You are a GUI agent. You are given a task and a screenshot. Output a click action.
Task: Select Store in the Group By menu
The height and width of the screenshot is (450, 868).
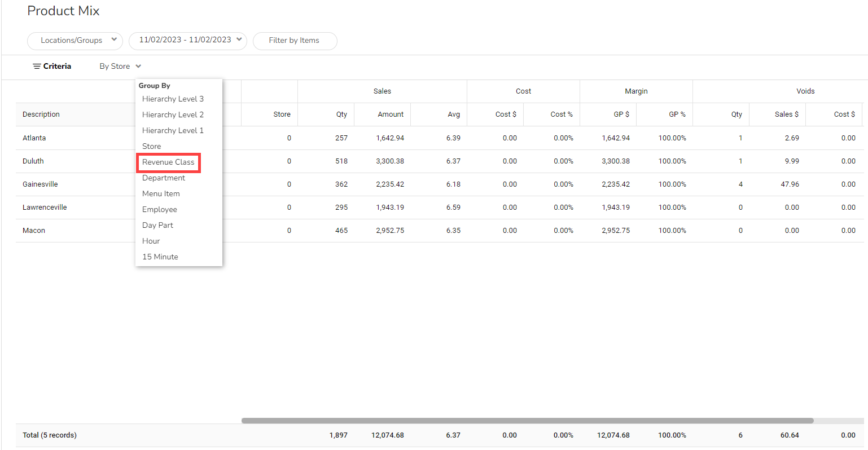tap(151, 146)
